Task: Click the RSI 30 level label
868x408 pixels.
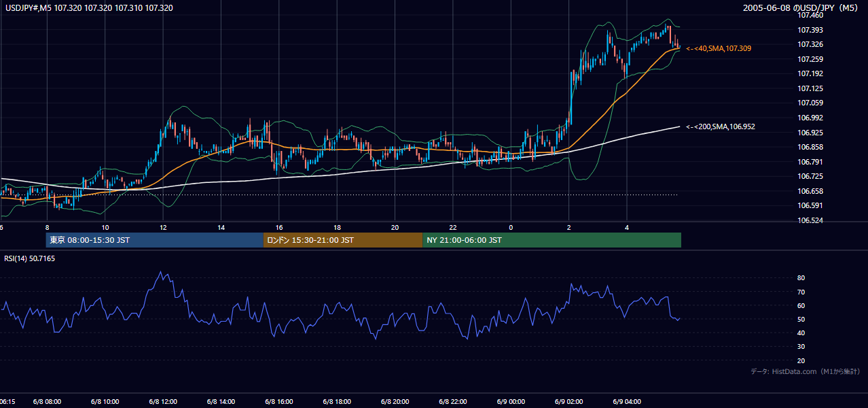Action: 801,347
